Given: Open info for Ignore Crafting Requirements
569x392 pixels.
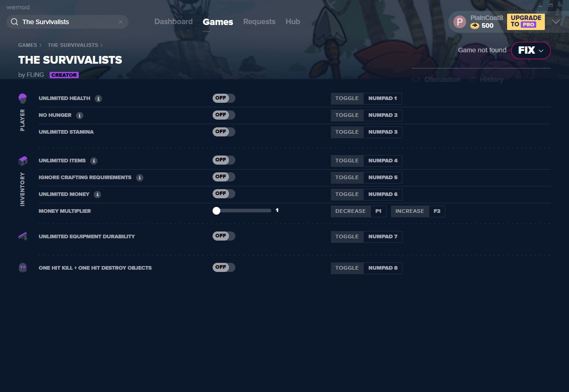Looking at the screenshot, I should (140, 178).
